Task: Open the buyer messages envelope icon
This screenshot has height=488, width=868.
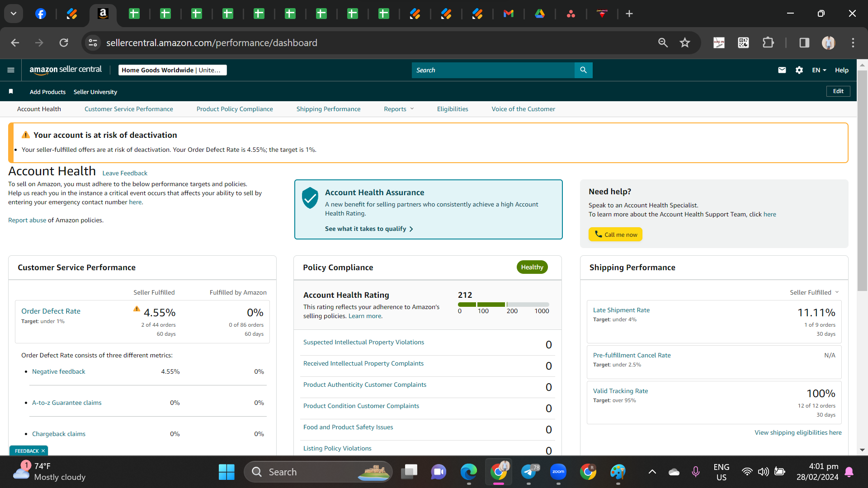Action: (782, 70)
